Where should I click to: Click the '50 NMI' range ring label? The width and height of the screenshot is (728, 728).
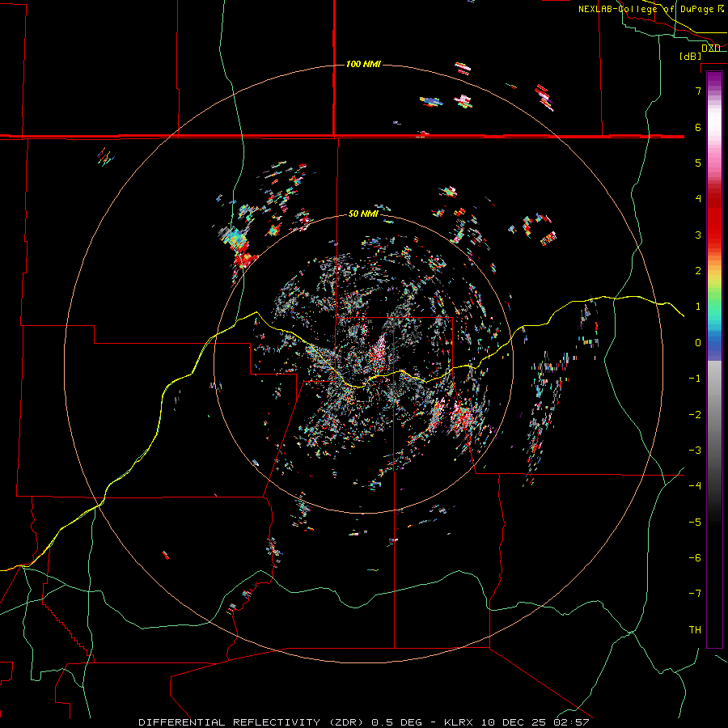363,214
